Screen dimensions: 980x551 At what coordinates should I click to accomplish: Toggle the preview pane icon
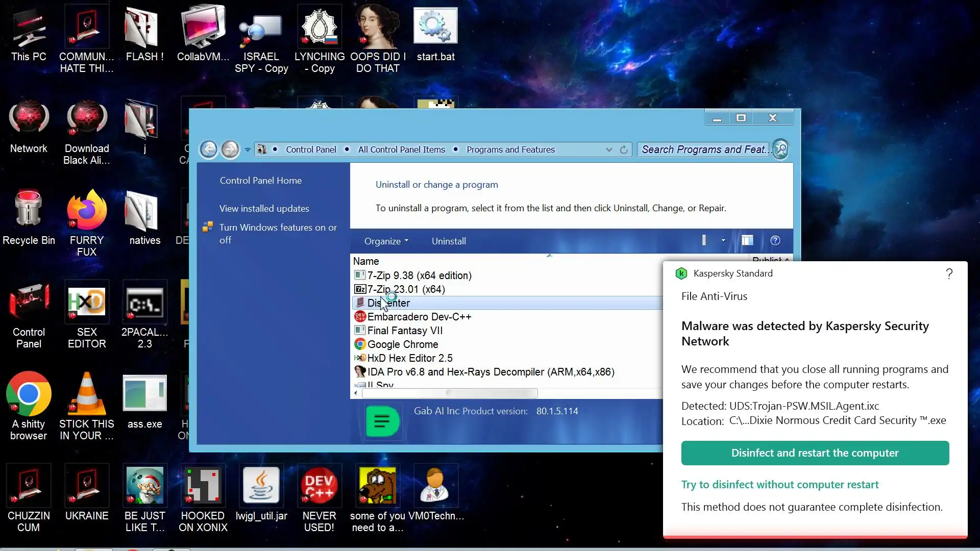(747, 241)
